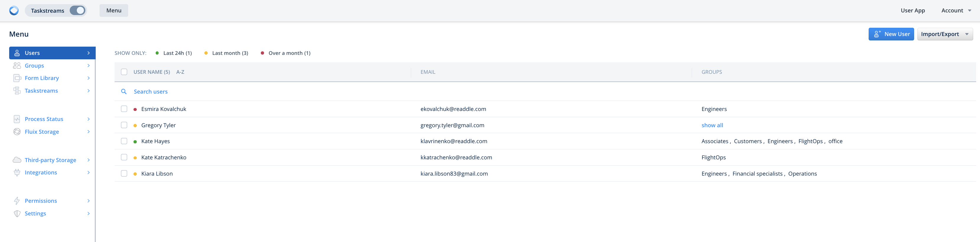Click the Process Status icon
980x242 pixels.
click(17, 119)
